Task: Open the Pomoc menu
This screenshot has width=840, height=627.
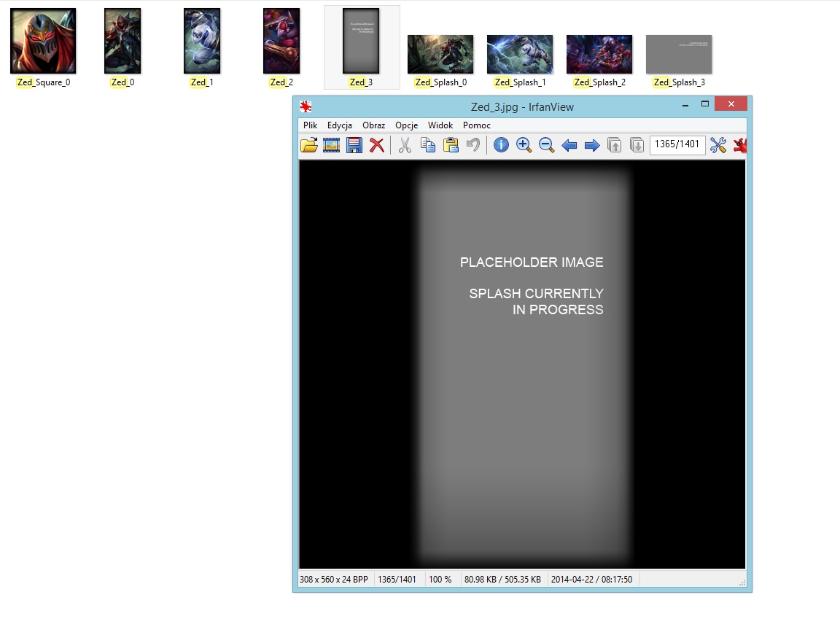Action: click(x=477, y=125)
